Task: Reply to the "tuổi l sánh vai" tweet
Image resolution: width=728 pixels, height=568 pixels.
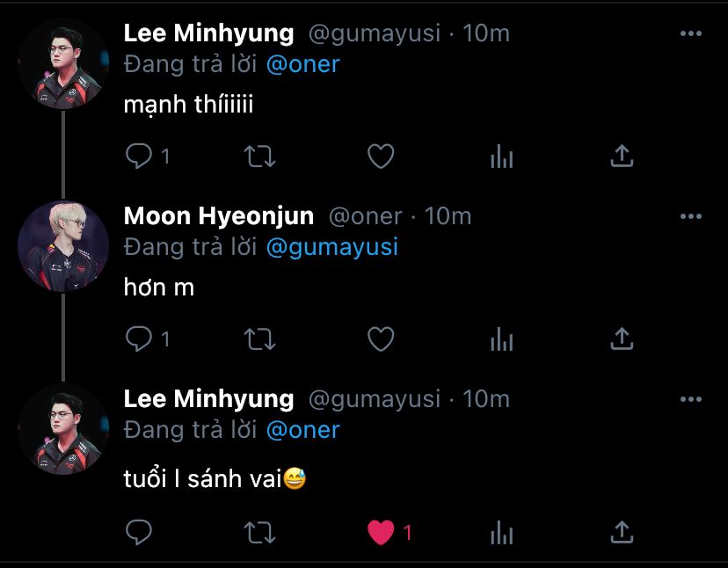Action: click(x=139, y=532)
